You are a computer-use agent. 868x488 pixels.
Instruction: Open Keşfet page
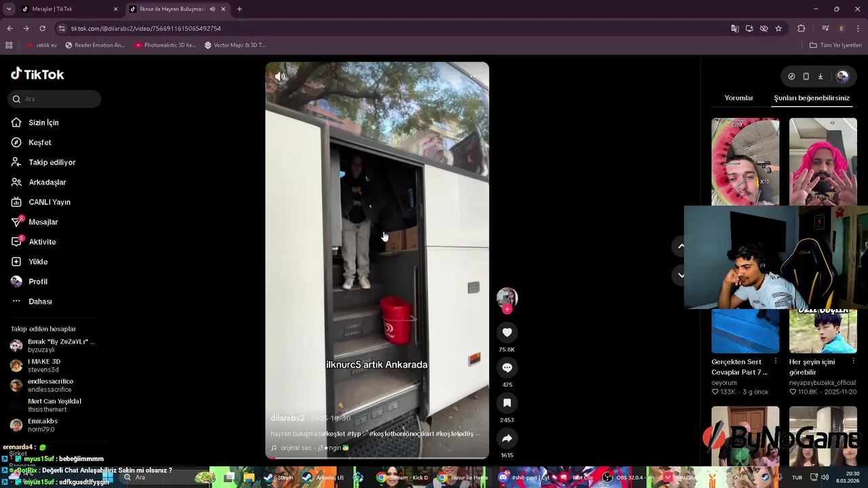click(x=39, y=142)
